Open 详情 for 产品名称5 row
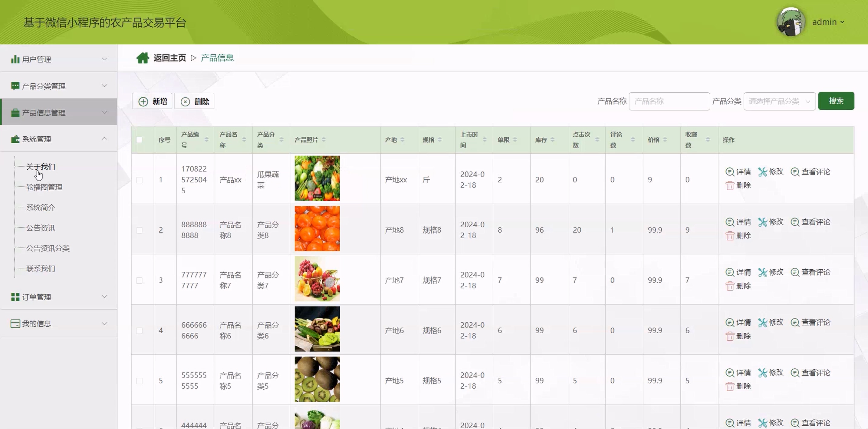This screenshot has width=868, height=429. (738, 373)
